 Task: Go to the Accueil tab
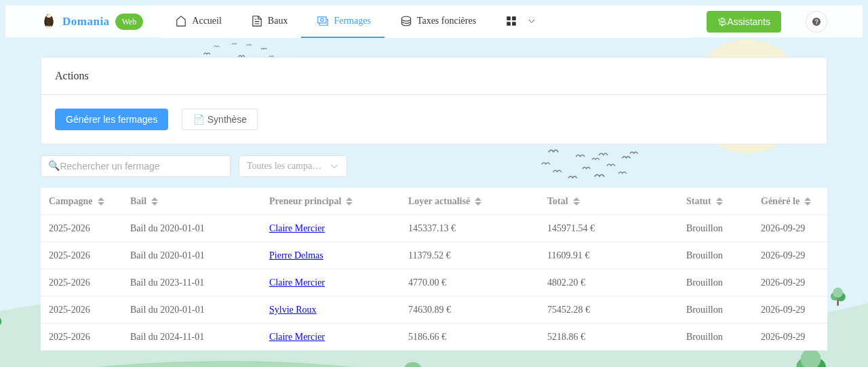click(199, 21)
